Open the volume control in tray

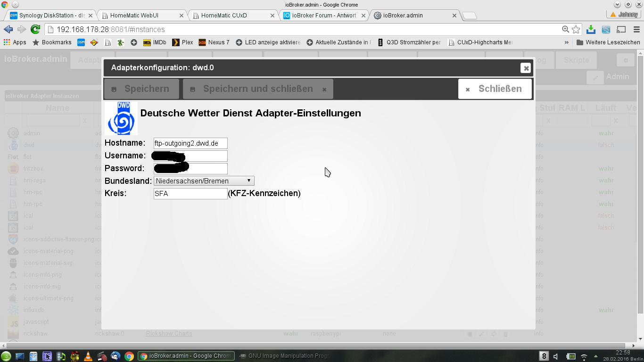point(556,356)
